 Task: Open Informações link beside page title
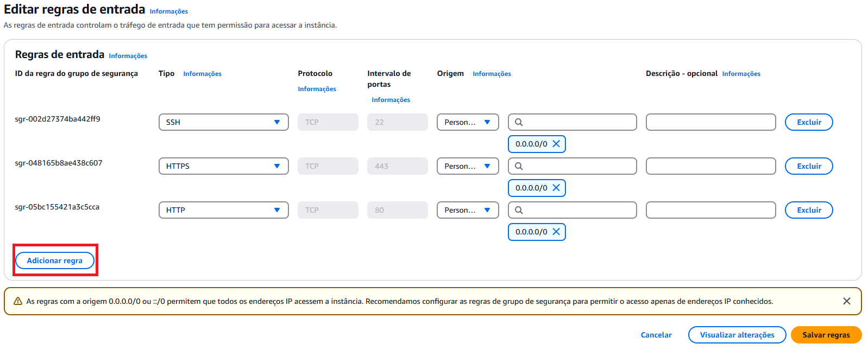point(169,11)
